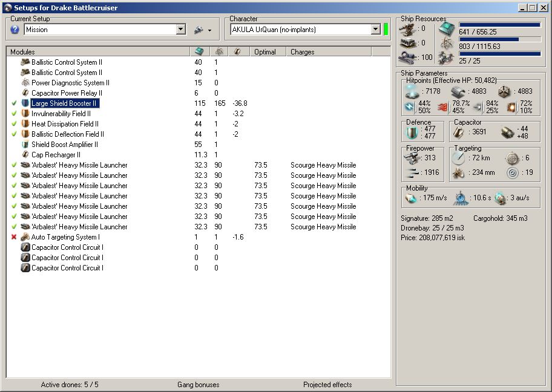Click the blue help question mark icon
552x392 pixels.
pyautogui.click(x=15, y=30)
